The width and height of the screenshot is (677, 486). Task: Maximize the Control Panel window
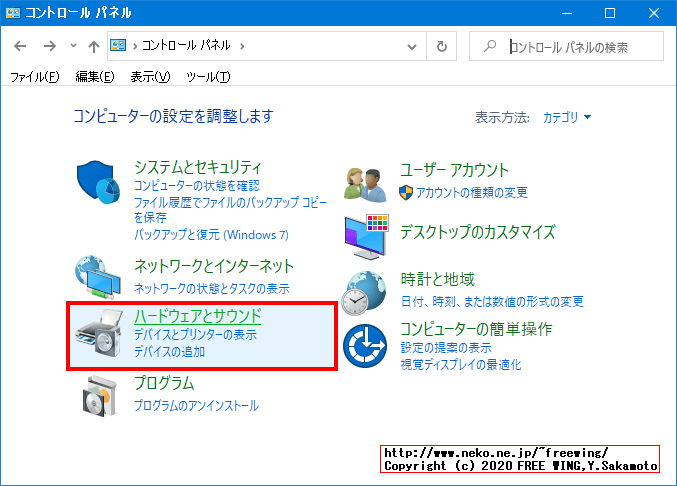(x=610, y=13)
